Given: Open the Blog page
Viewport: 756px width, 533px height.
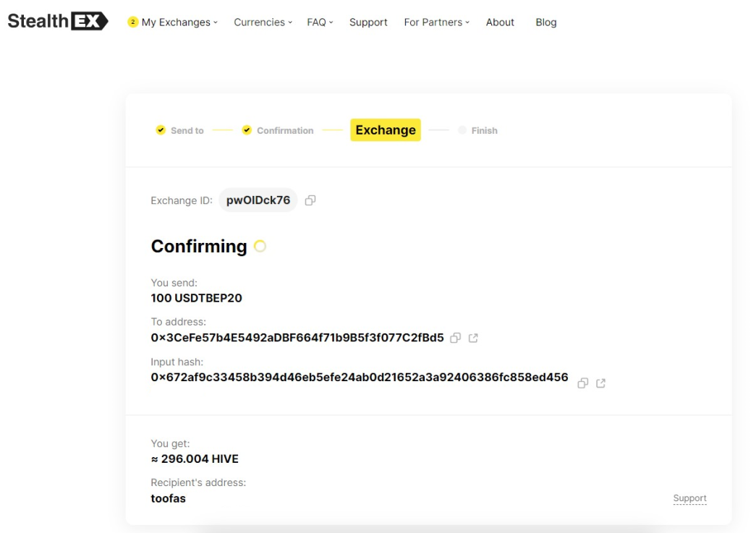Looking at the screenshot, I should click(x=545, y=22).
